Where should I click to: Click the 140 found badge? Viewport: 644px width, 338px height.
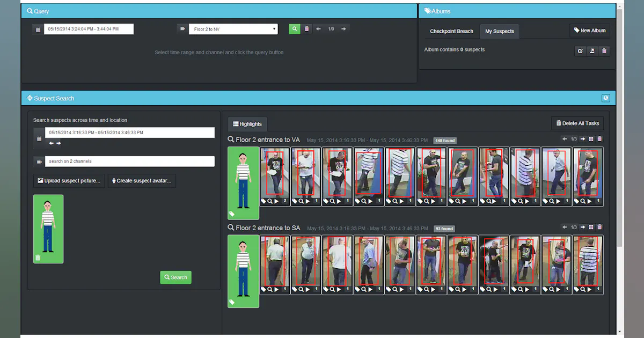pos(445,141)
